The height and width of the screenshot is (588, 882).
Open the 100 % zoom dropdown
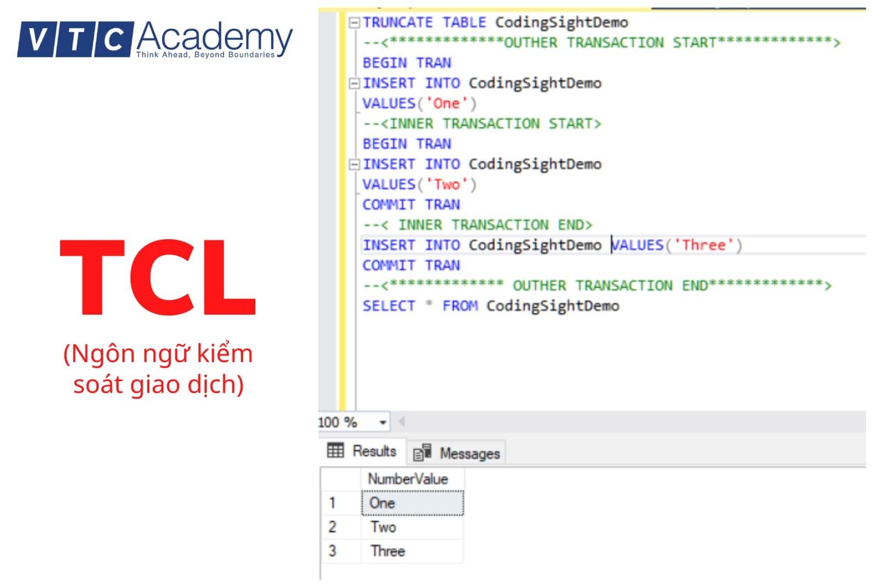(383, 423)
